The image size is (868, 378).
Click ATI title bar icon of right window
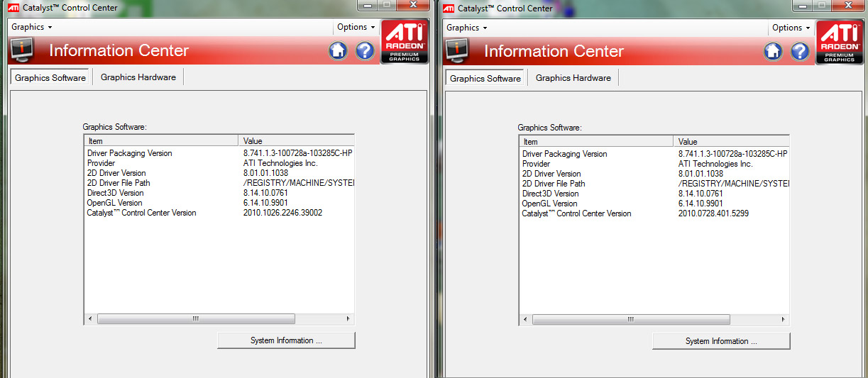[x=449, y=9]
